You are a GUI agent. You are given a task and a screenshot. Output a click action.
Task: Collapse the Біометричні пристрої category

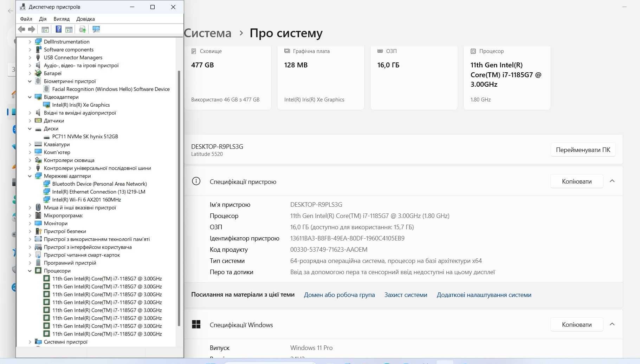pos(30,81)
